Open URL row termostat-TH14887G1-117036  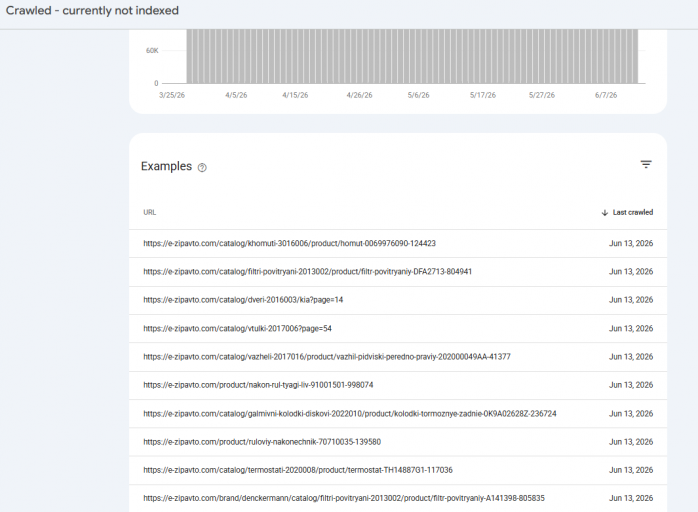click(398, 470)
